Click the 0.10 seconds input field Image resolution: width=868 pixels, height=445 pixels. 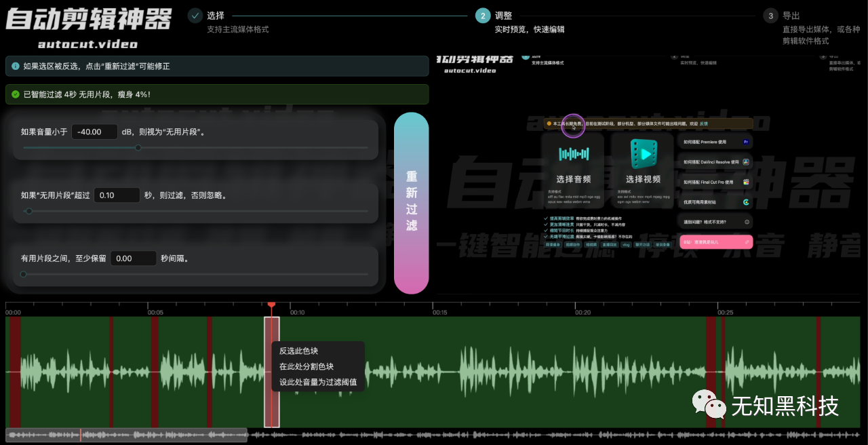tap(117, 195)
